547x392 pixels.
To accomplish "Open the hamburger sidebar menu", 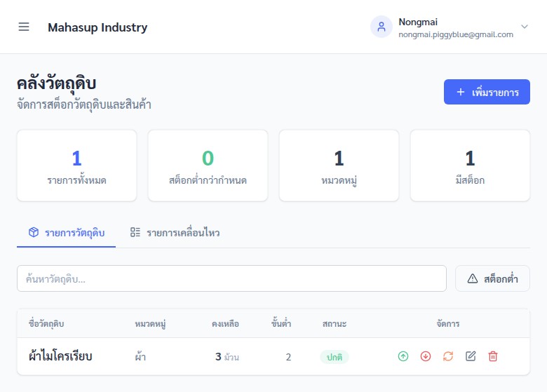I will click(24, 27).
